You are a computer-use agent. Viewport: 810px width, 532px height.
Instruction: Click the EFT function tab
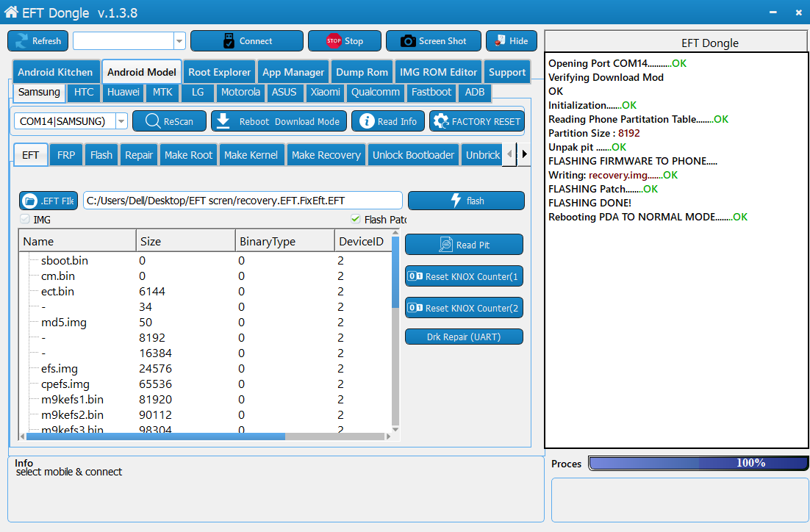[x=30, y=155]
